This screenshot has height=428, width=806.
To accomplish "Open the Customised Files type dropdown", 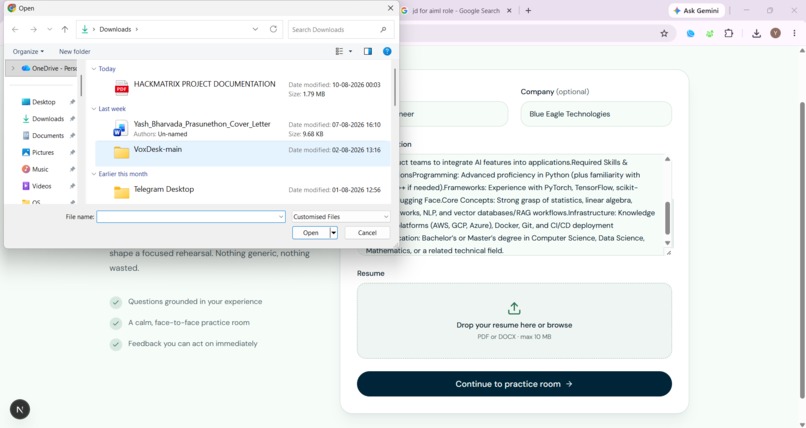I will (x=341, y=217).
